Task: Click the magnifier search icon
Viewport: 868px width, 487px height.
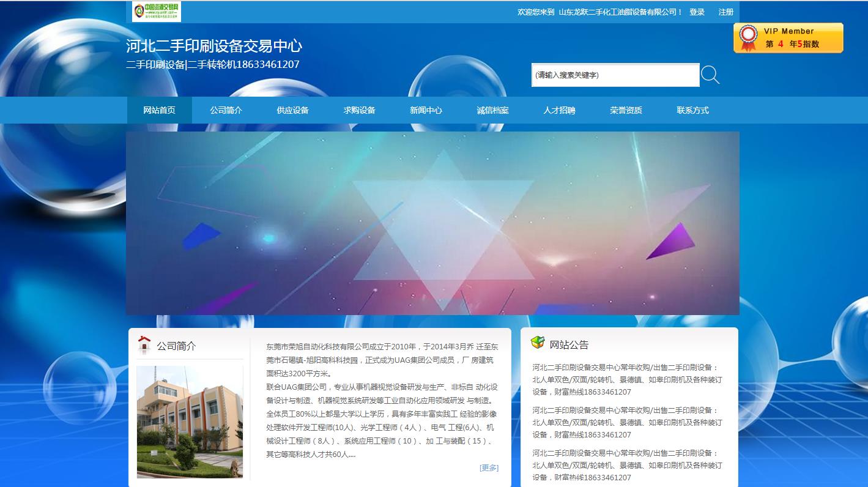Action: pos(710,75)
